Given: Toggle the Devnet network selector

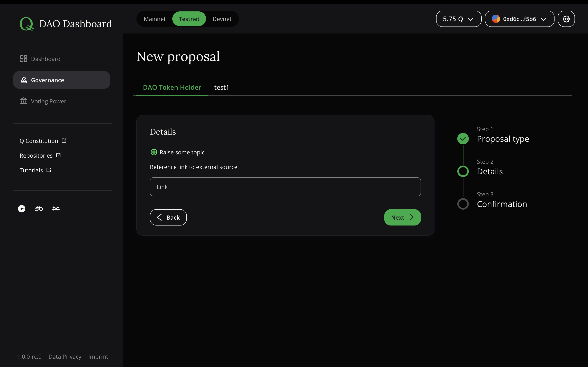Looking at the screenshot, I should point(222,19).
